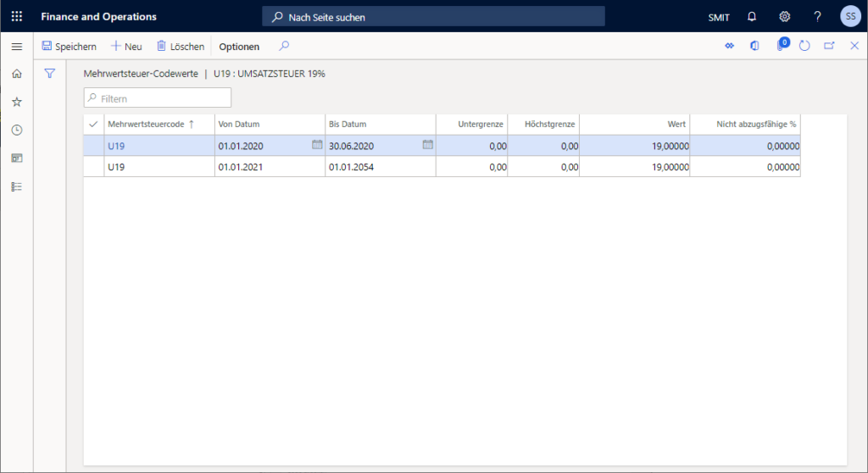Close the Mehrwertsteuer-Codewerte form

pos(854,46)
